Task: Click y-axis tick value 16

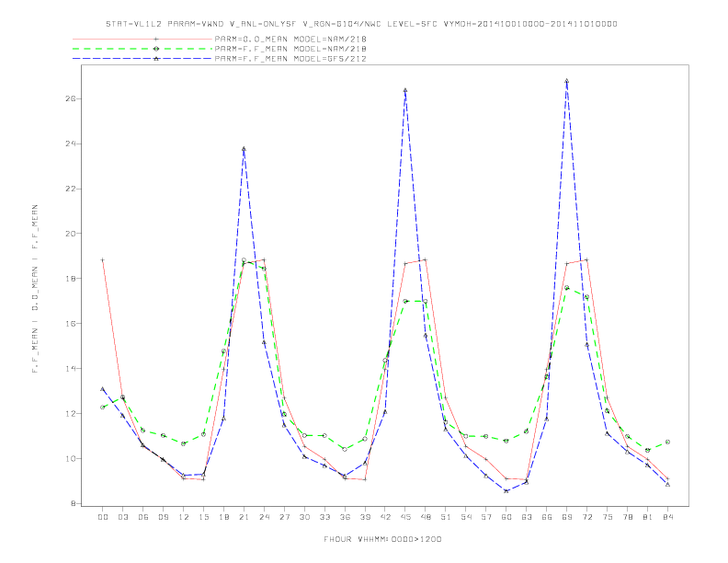Action: tap(72, 323)
